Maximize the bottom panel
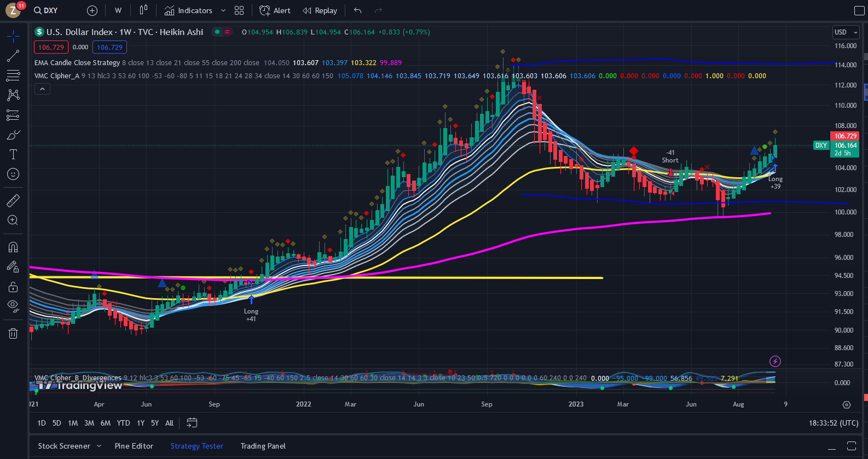Image resolution: width=868 pixels, height=459 pixels. [x=851, y=446]
